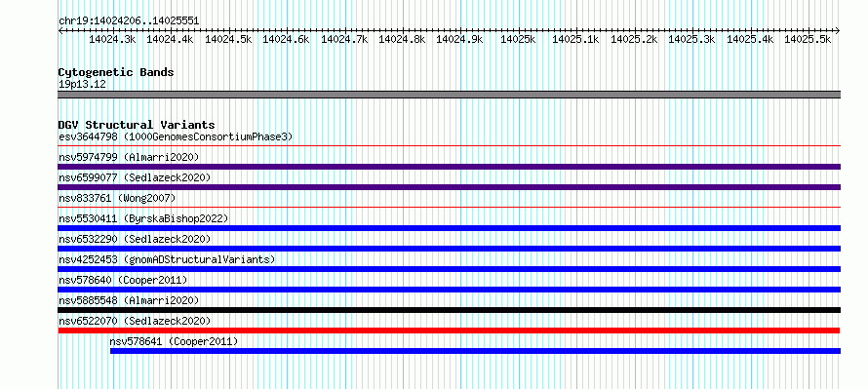Screen dimensions: 868x389
Task: Select the blue nsv6532290 variant bar
Action: [450, 249]
